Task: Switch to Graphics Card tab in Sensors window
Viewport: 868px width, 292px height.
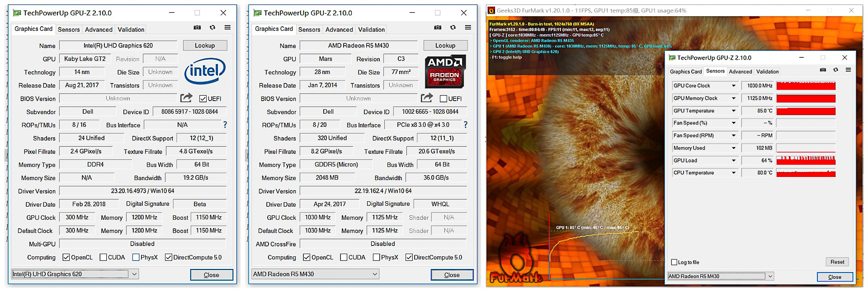Action: [686, 71]
